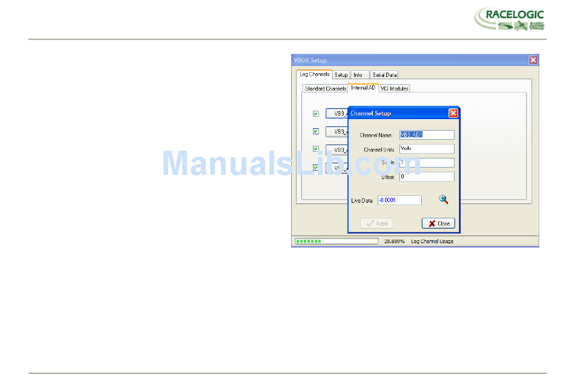This screenshot has width=575, height=392.
Task: Open the Serial Data tab
Action: [x=384, y=75]
